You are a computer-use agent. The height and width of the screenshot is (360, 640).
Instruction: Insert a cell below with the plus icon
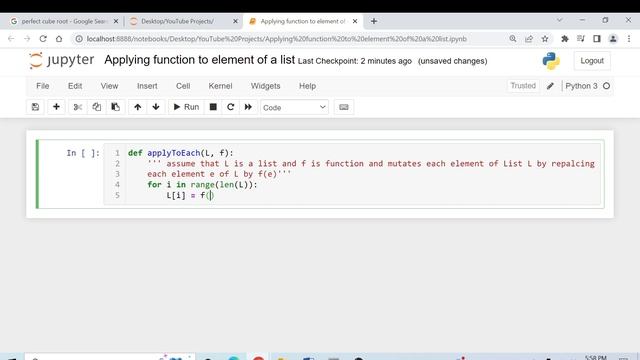point(56,107)
